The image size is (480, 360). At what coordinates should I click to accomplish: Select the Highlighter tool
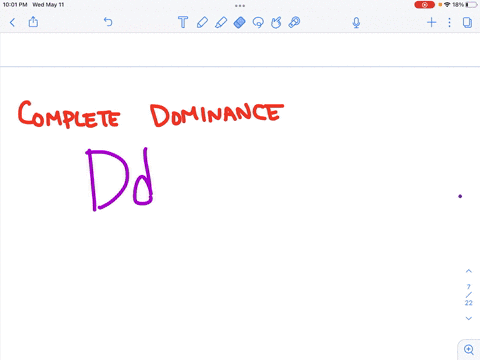coord(221,22)
